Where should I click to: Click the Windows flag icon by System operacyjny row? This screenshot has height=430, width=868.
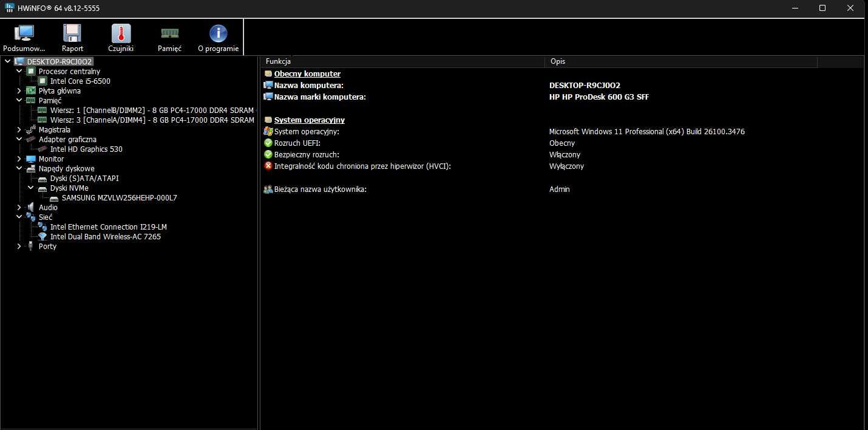268,131
